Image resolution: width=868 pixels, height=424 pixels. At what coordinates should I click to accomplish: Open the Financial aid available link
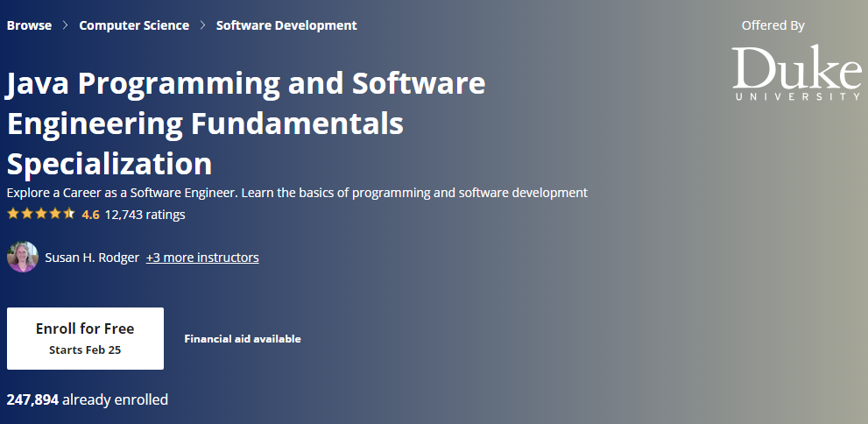click(243, 339)
